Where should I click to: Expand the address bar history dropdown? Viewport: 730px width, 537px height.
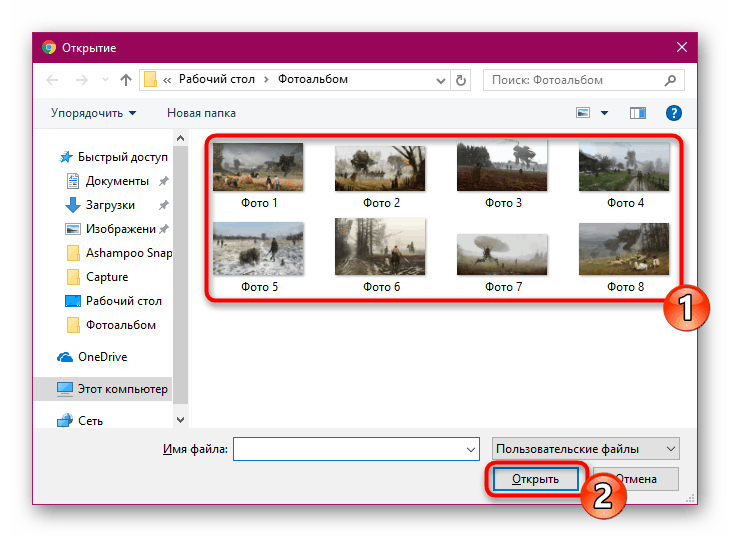tap(440, 81)
